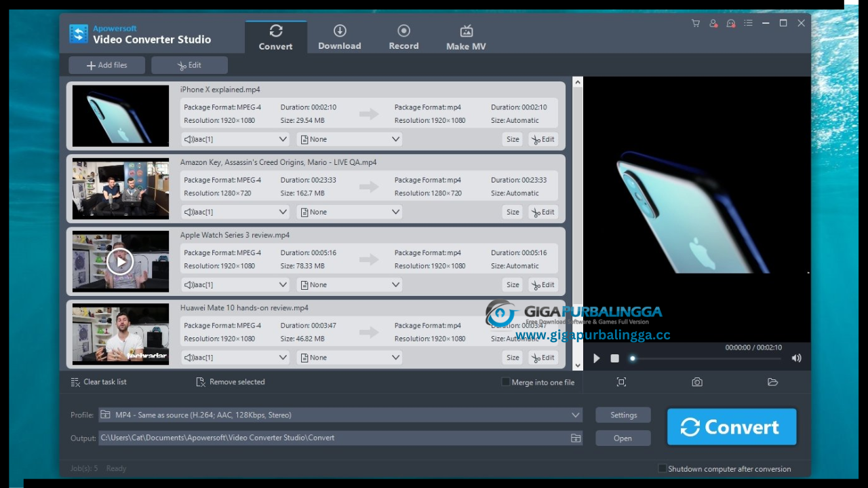Start conversion with the Convert button

pos(732,427)
